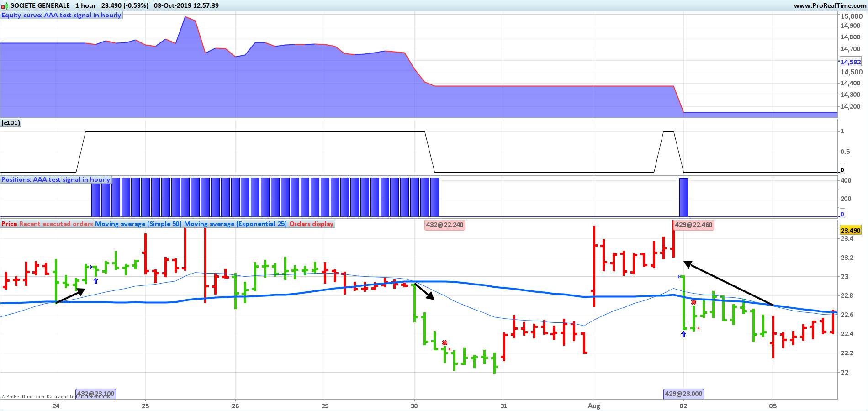Image resolution: width=868 pixels, height=411 pixels.
Task: Click the '(c101)' indicator label
Action: coord(11,123)
